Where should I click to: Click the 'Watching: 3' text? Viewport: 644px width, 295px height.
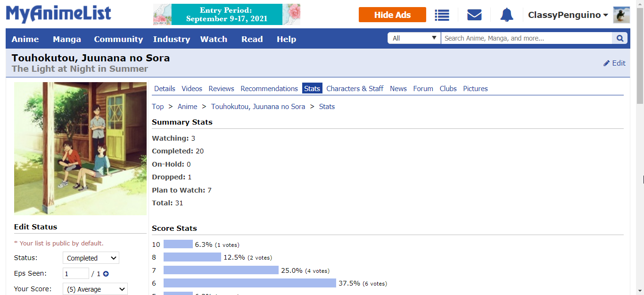[173, 138]
